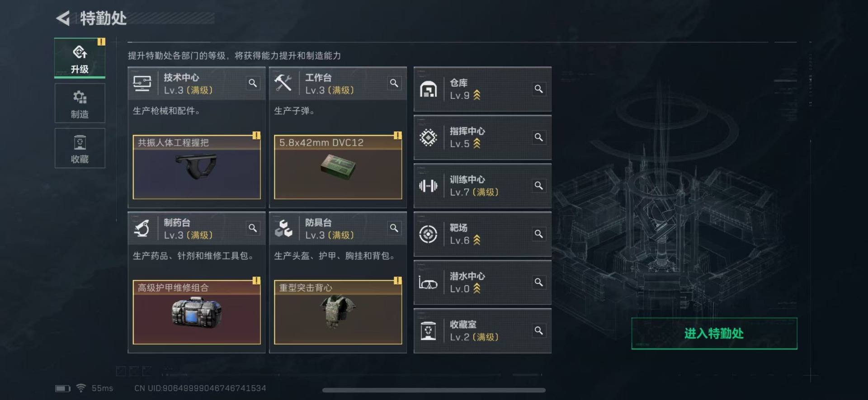
Task: Inspect 指挥中心 with the magnifier icon
Action: pos(539,137)
